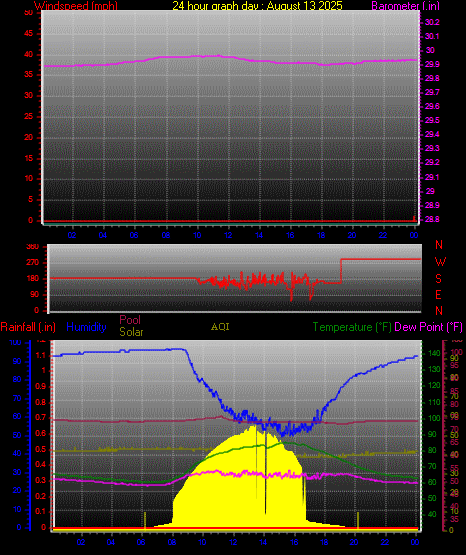Viewport: 466px width, 555px height.
Task: Click compass letter S beside wind direction graph
Action: coord(438,279)
